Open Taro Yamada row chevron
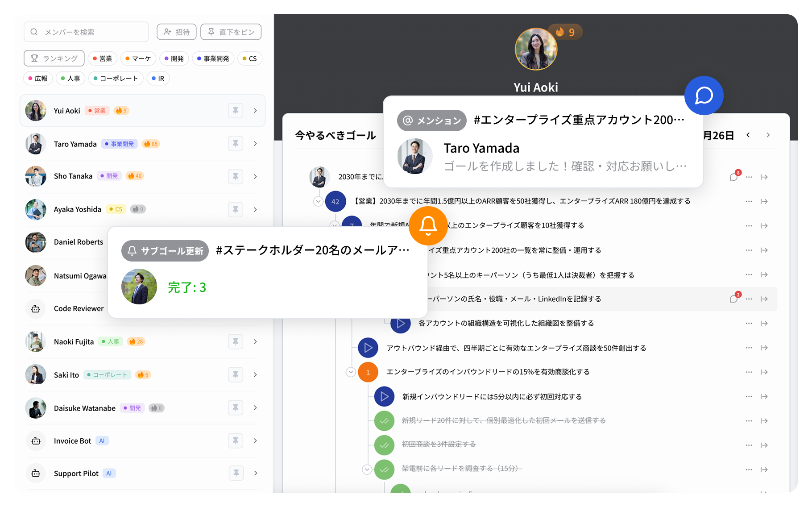This screenshot has height=507, width=812. tap(255, 143)
